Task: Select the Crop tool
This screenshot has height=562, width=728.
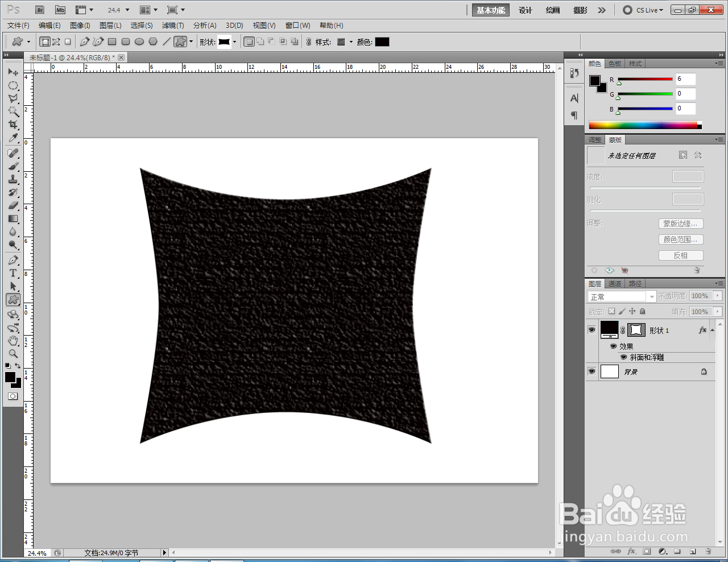Action: [x=13, y=125]
